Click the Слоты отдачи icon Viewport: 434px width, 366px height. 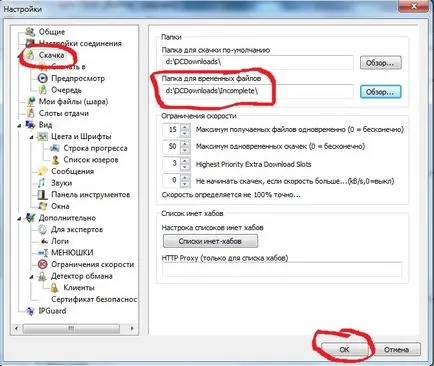tap(30, 113)
